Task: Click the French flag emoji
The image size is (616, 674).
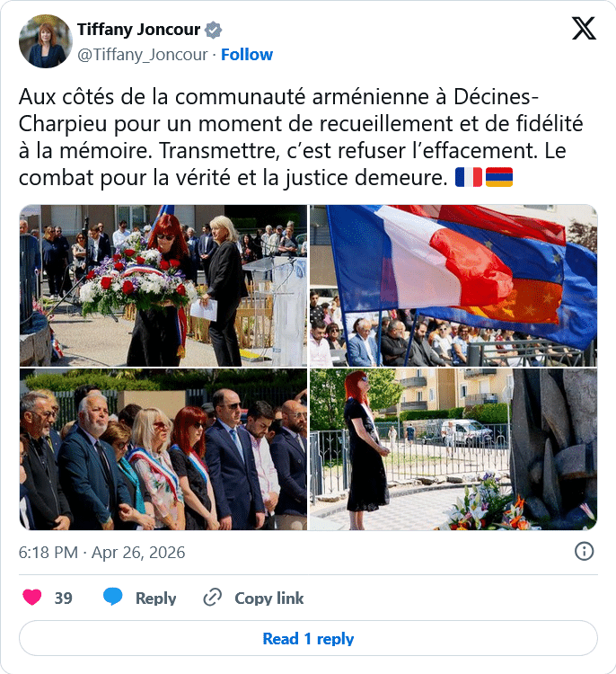Action: click(469, 177)
